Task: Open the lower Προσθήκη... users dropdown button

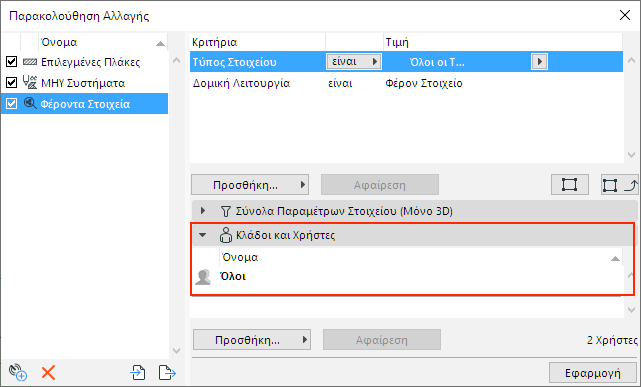Action: tap(252, 340)
